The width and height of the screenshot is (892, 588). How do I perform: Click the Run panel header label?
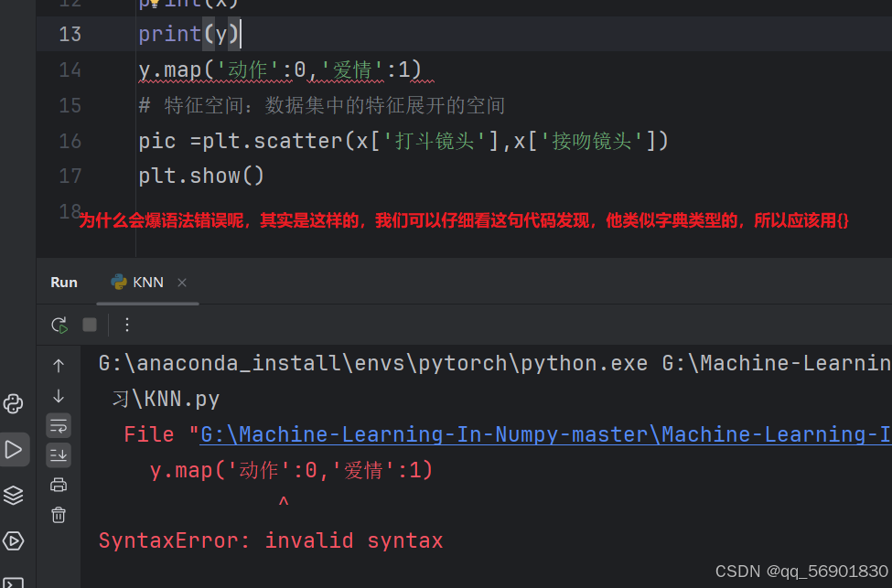pos(63,282)
